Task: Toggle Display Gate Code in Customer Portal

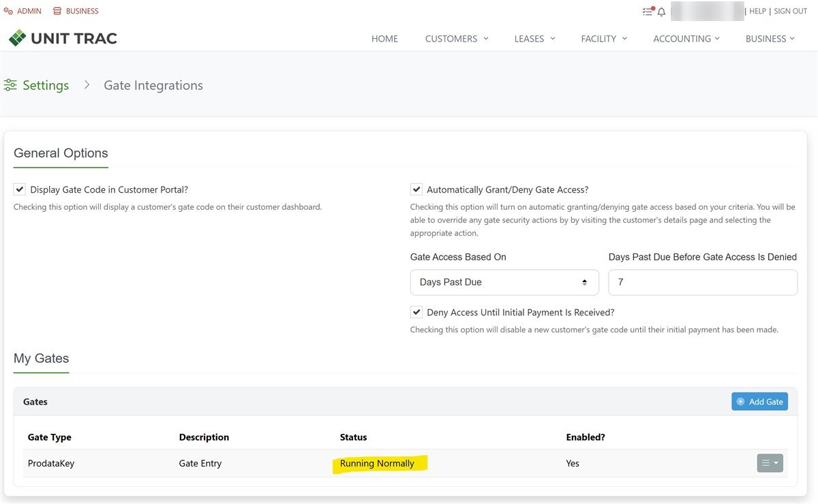Action: [19, 189]
